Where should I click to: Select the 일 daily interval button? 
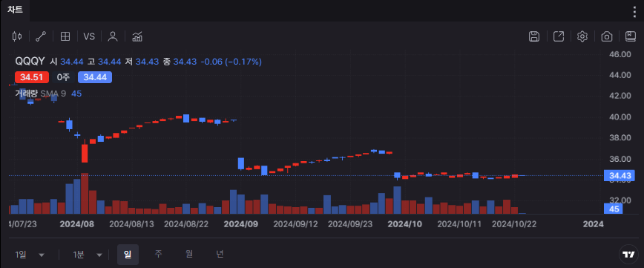tap(128, 255)
